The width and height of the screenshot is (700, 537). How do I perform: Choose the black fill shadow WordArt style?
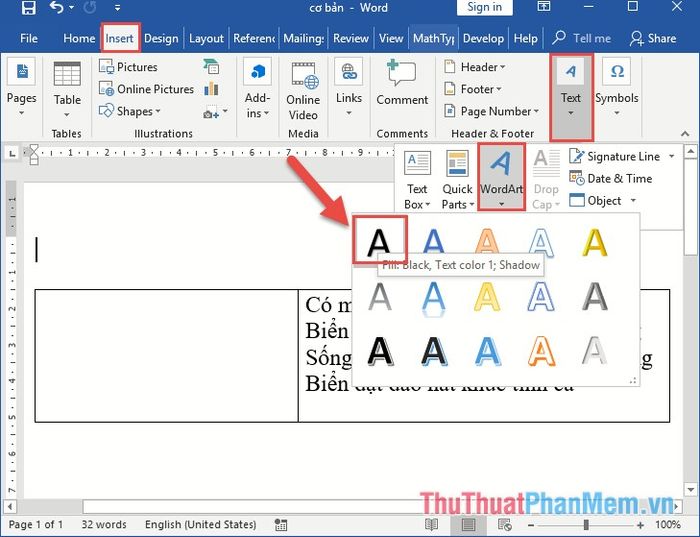coord(379,241)
